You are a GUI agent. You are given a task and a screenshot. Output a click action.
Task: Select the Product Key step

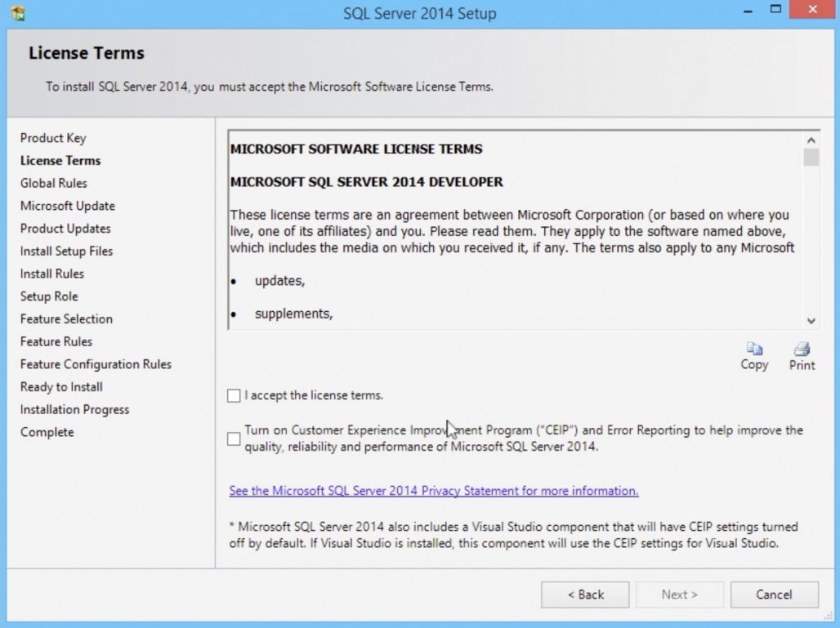(53, 138)
